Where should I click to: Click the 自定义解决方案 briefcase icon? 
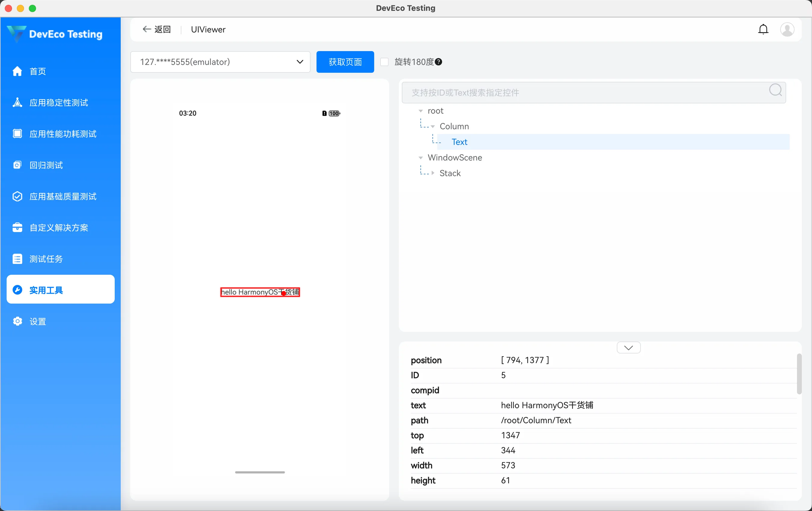[17, 228]
